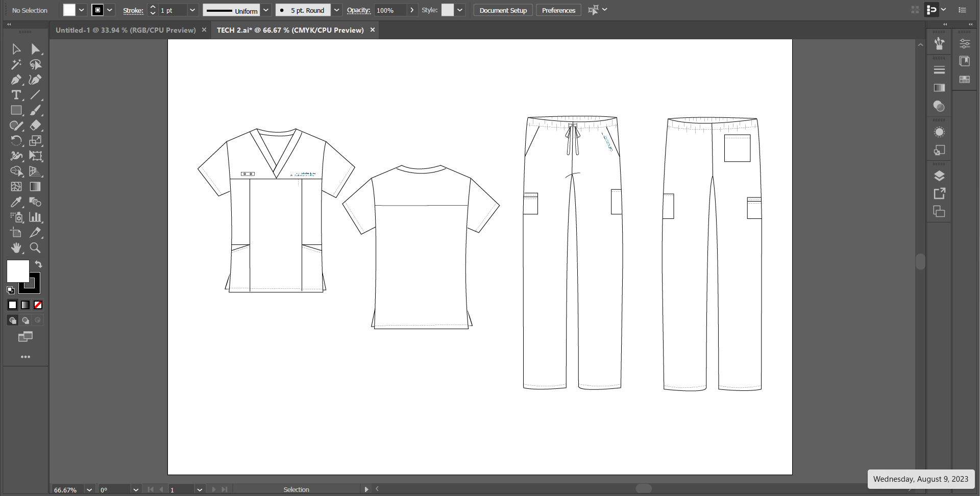Set paint mode to None

(38, 305)
